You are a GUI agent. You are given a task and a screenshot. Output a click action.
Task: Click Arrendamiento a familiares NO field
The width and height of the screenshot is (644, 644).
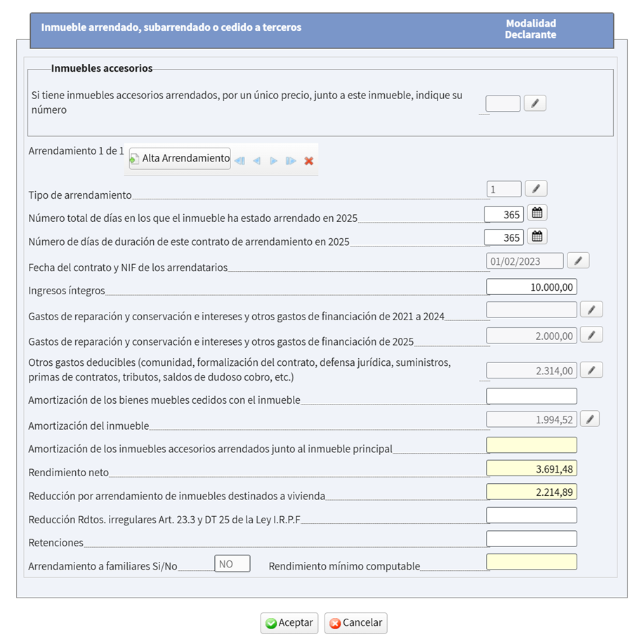232,563
